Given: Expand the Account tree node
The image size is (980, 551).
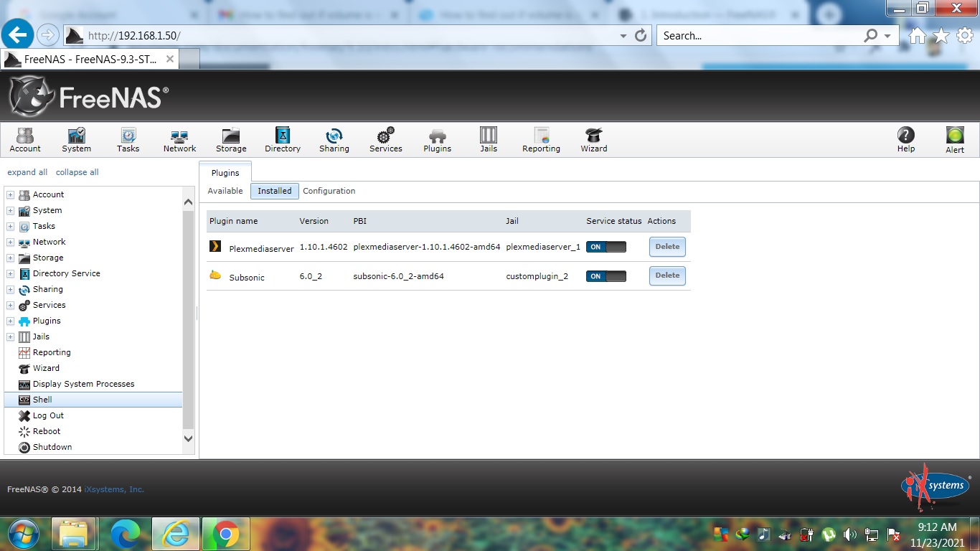Looking at the screenshot, I should click(11, 194).
